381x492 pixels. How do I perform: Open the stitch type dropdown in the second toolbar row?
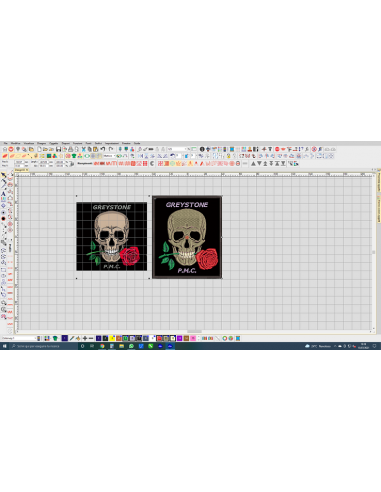coord(109,156)
